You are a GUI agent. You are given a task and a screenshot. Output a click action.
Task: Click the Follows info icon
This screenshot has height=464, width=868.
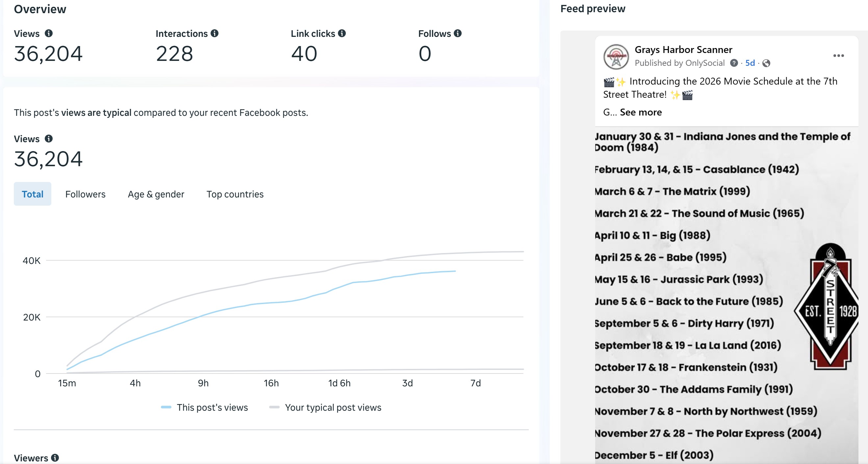[458, 33]
